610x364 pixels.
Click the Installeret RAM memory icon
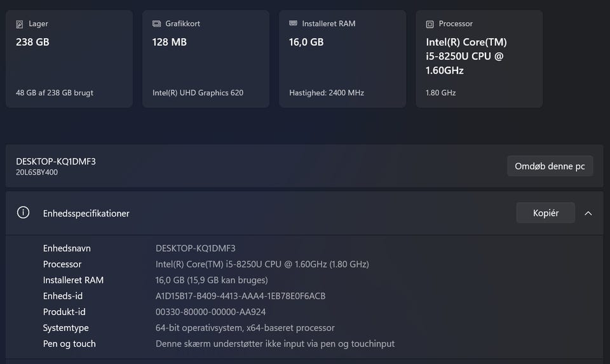293,24
